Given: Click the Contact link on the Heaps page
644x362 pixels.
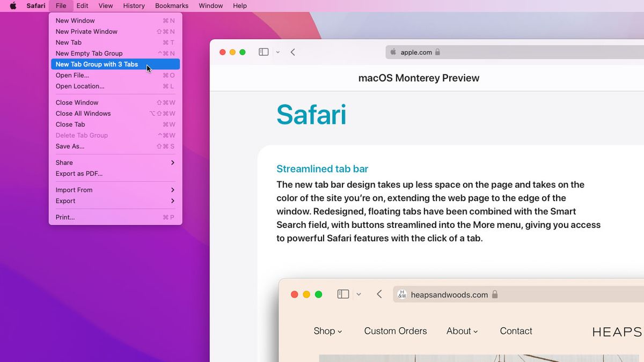Looking at the screenshot, I should pyautogui.click(x=516, y=331).
